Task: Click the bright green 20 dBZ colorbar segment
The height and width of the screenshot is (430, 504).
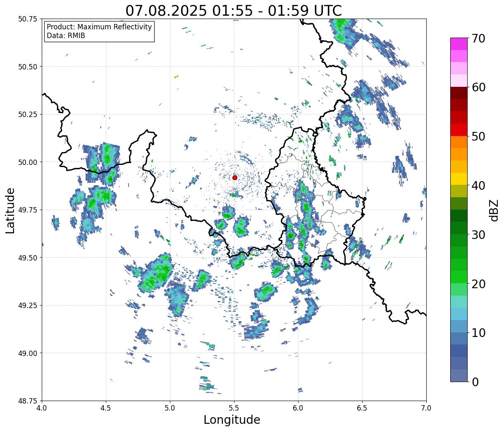Action: tap(459, 277)
